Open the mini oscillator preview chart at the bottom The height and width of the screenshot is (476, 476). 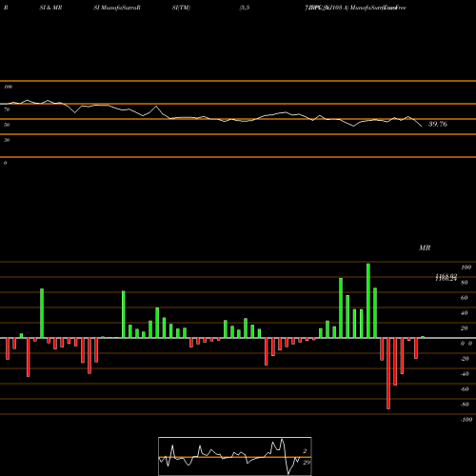[235, 456]
